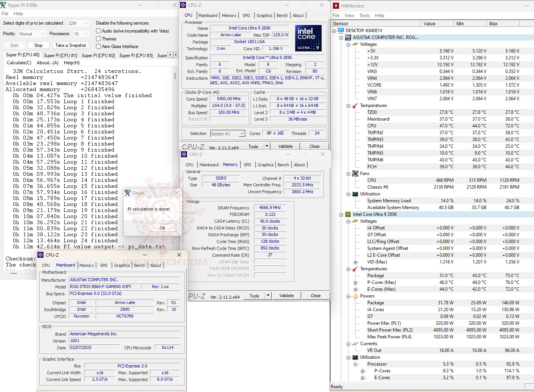Click the right tab scroll arrow in Hyper PI

pyautogui.click(x=175, y=55)
